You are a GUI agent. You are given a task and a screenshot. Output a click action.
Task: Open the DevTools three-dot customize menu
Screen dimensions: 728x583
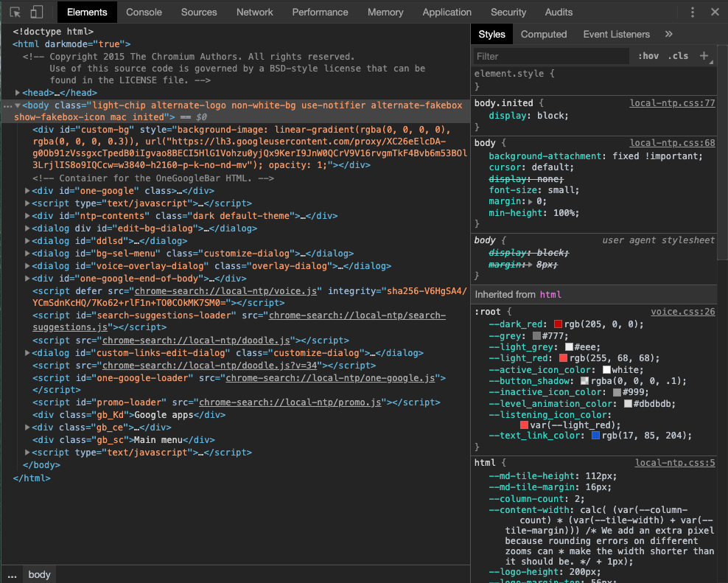pos(692,12)
